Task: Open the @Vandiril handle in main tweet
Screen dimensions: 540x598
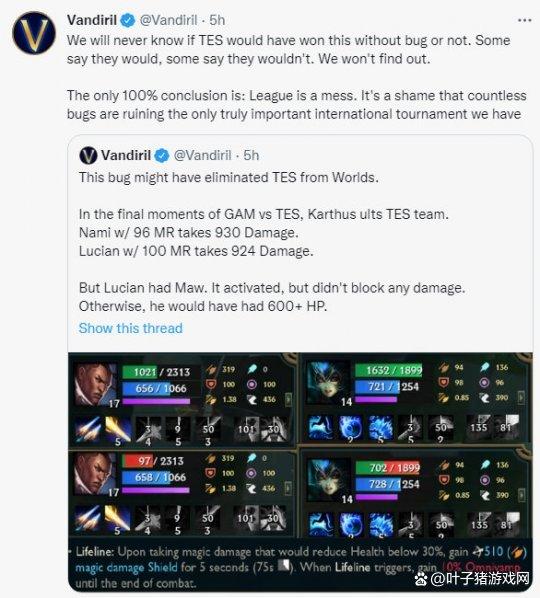Action: point(169,20)
